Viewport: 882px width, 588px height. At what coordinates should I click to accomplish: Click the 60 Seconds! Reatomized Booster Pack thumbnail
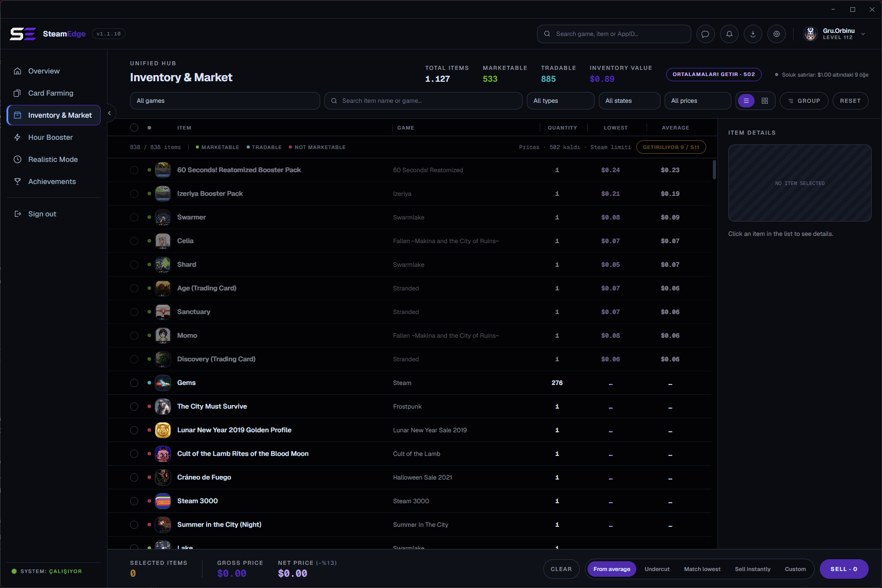tap(163, 170)
